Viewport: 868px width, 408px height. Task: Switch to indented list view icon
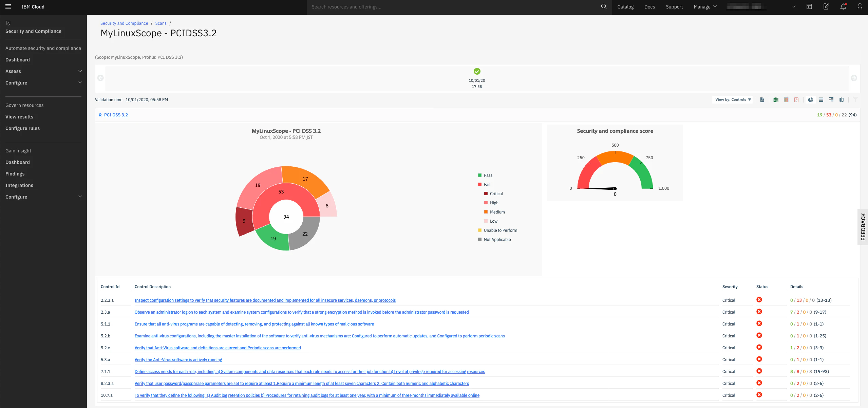click(831, 99)
